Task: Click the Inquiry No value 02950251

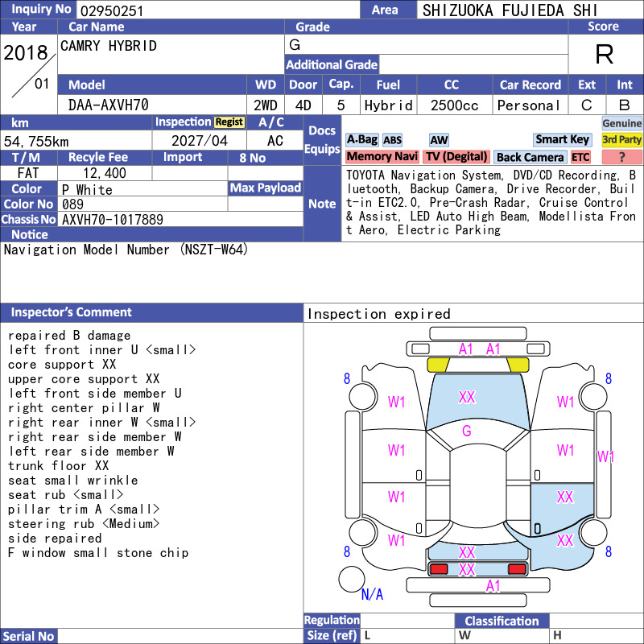Action: tap(112, 10)
